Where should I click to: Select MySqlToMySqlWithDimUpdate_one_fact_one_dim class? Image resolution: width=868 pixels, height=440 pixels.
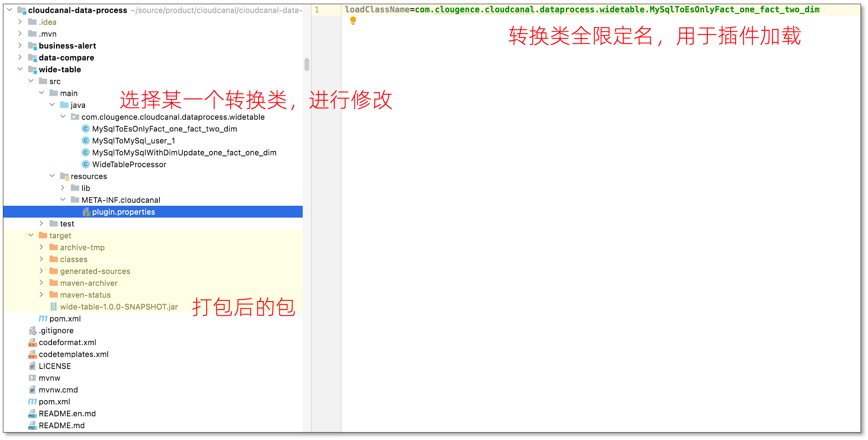click(x=184, y=153)
